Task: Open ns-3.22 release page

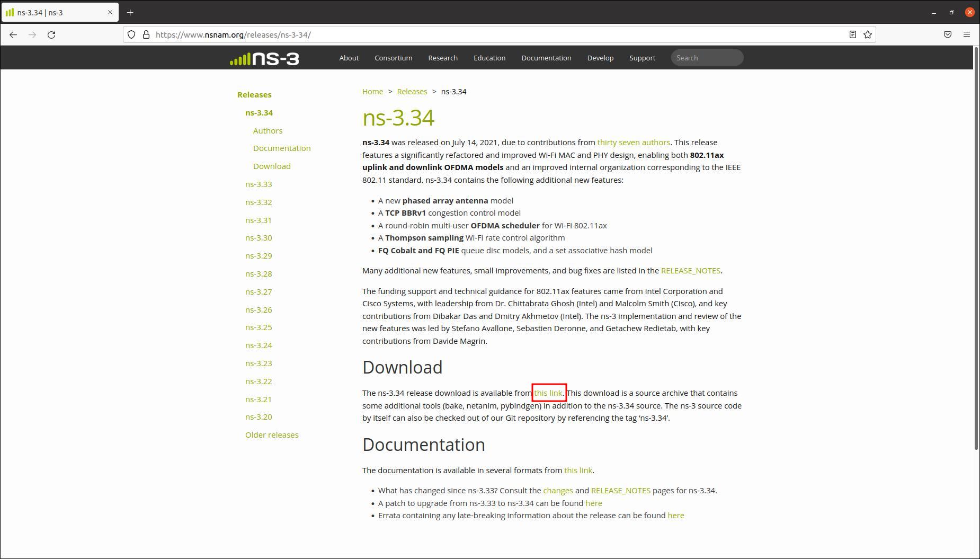Action: pos(259,381)
